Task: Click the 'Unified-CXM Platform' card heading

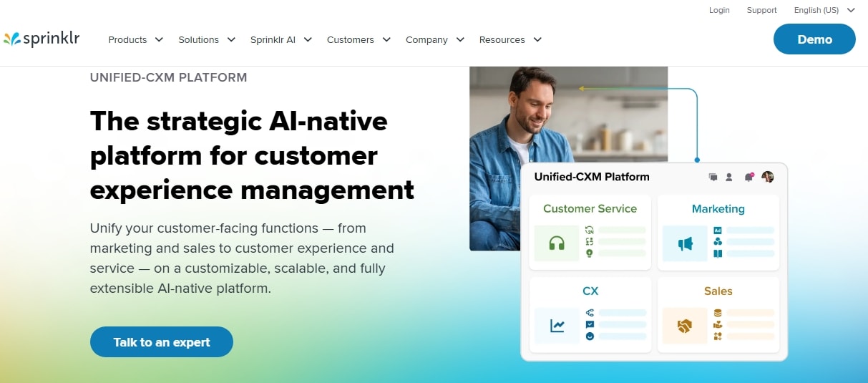Action: (x=592, y=177)
